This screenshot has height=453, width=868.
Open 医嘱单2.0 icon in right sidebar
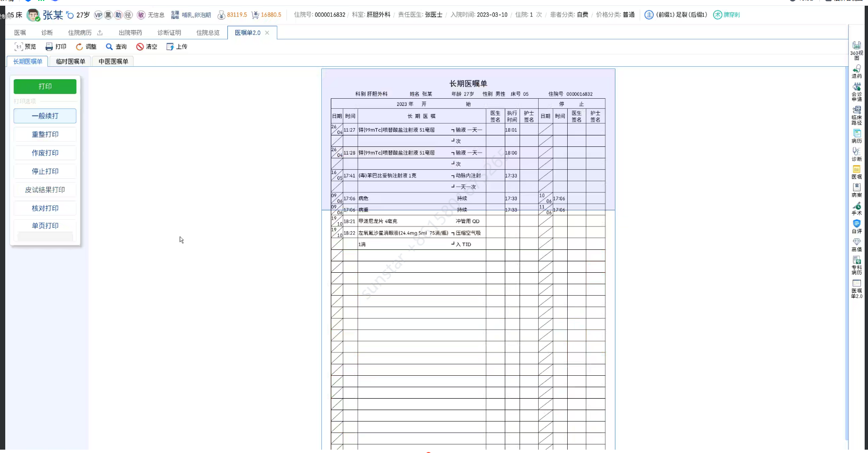(857, 289)
